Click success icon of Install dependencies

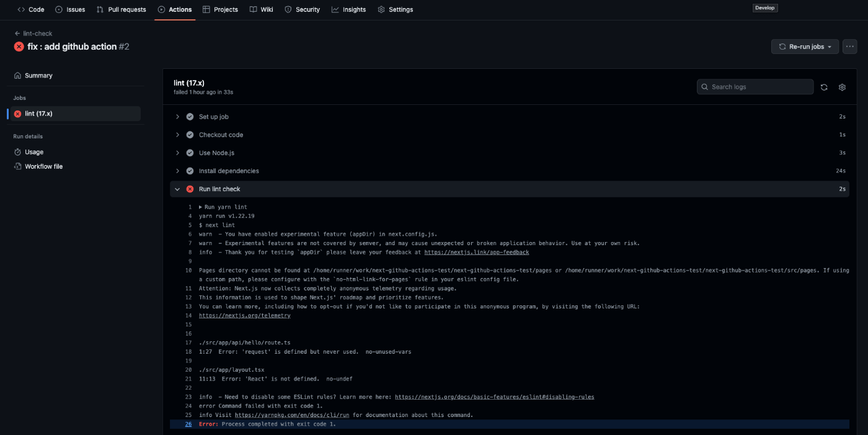click(x=190, y=171)
